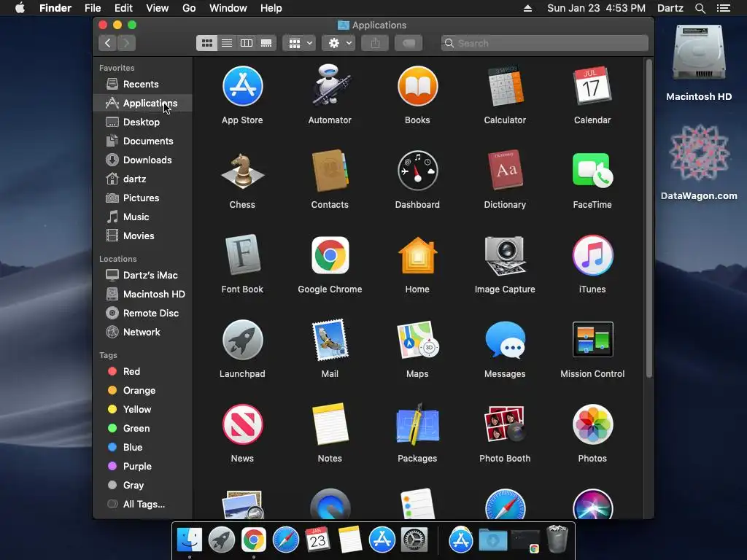
Task: Select the Messages app icon
Action: coord(505,340)
